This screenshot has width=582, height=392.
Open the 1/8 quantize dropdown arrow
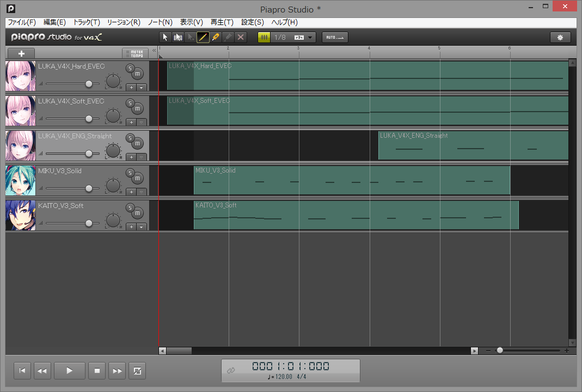(x=310, y=37)
